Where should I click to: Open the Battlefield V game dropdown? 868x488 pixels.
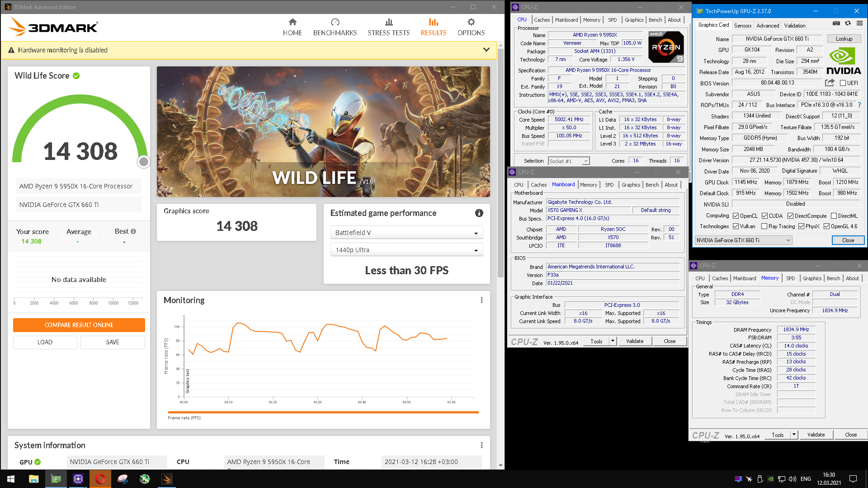[x=406, y=233]
